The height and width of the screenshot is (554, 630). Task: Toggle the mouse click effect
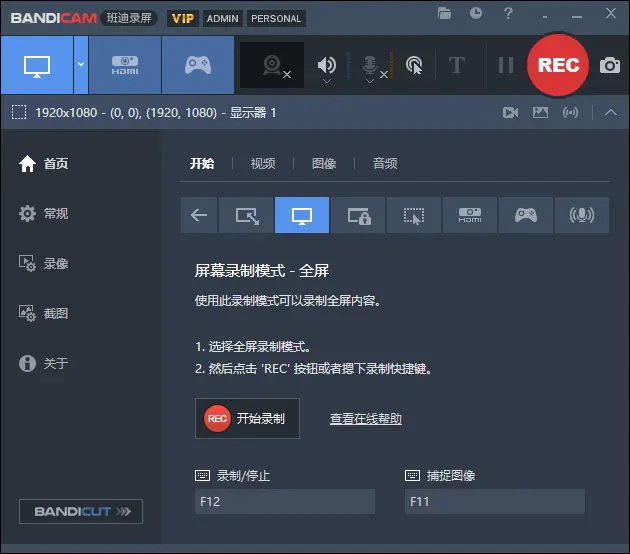414,65
